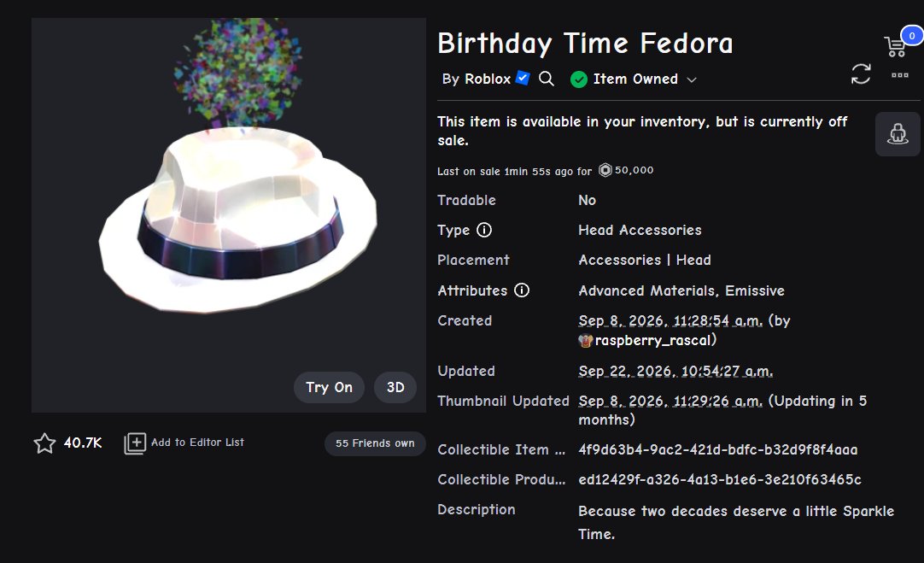
Task: Click the blue verified badge beside Roblox
Action: tap(523, 78)
